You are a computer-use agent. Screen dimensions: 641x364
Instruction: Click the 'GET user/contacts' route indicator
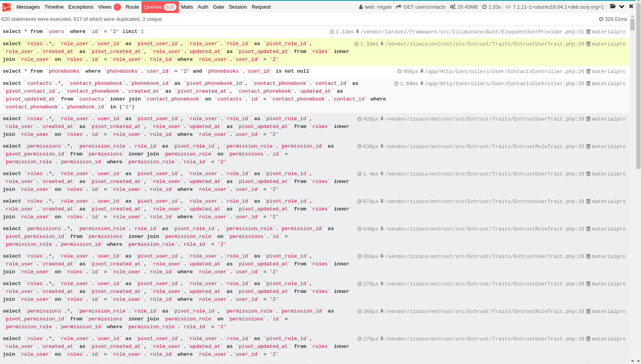pos(421,7)
